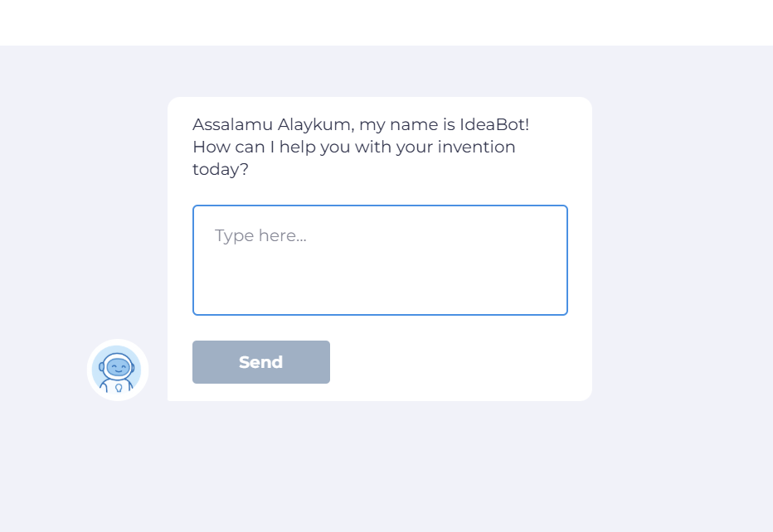This screenshot has width=773, height=532.
Task: Click the white "Send" label text
Action: [x=260, y=362]
